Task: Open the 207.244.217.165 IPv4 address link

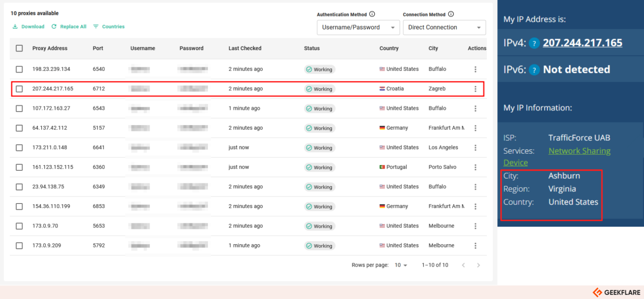Action: (x=582, y=43)
